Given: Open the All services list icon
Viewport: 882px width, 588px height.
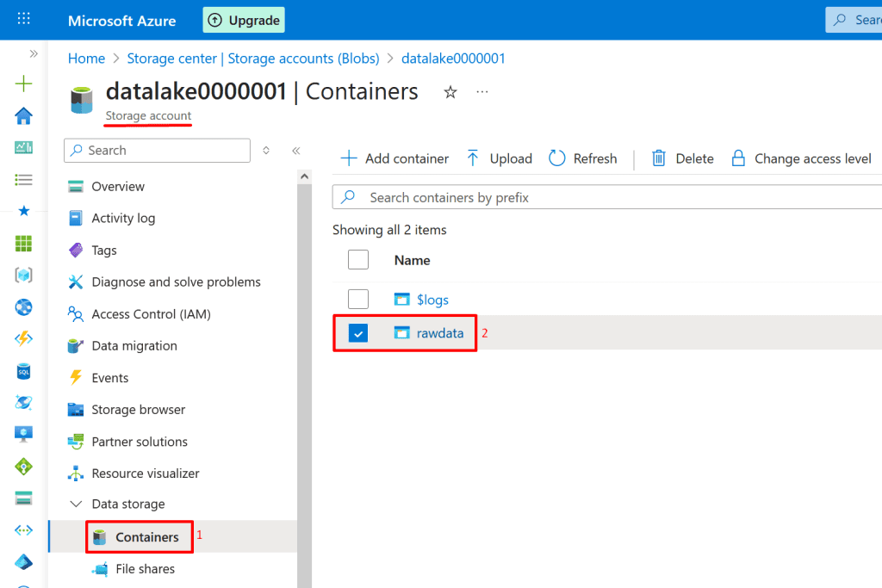Looking at the screenshot, I should point(24,179).
